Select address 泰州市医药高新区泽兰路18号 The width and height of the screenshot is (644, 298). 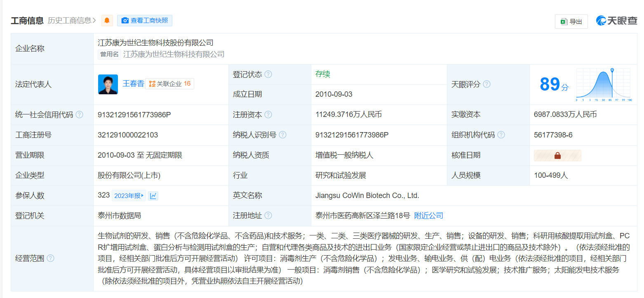(363, 216)
